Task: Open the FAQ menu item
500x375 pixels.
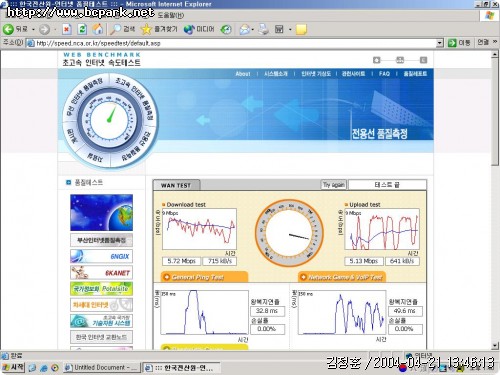Action: coord(384,74)
